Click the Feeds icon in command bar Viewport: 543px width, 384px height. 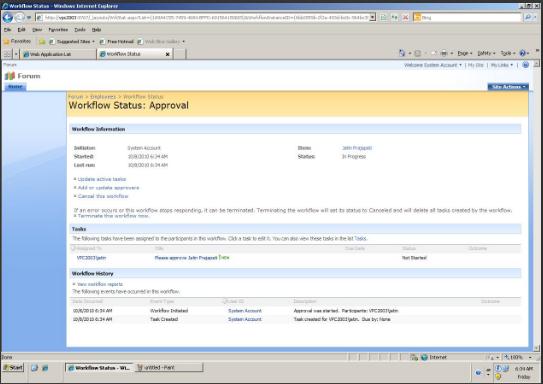coord(418,53)
